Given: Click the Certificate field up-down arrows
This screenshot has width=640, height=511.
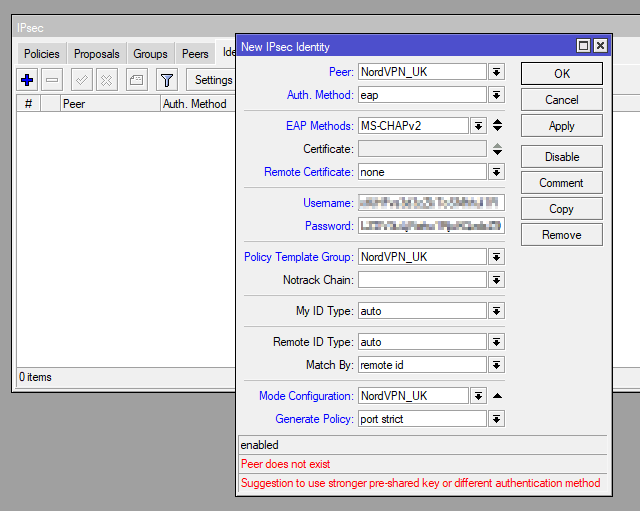Looking at the screenshot, I should [497, 149].
